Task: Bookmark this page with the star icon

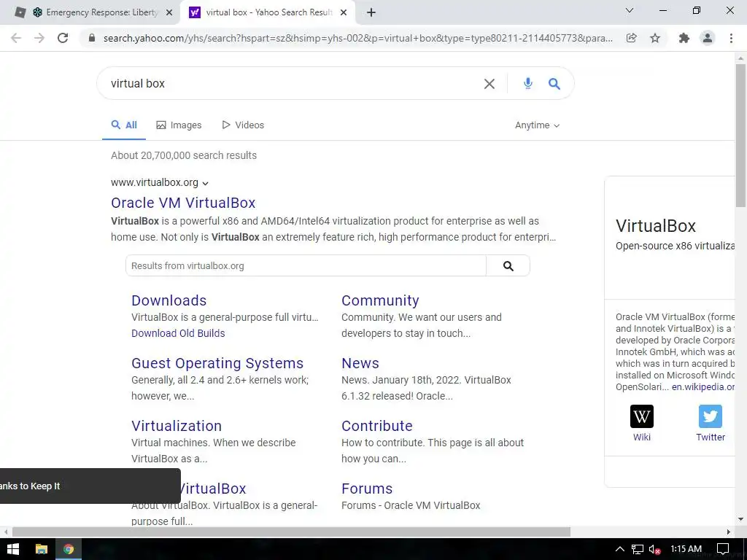Action: (x=655, y=38)
